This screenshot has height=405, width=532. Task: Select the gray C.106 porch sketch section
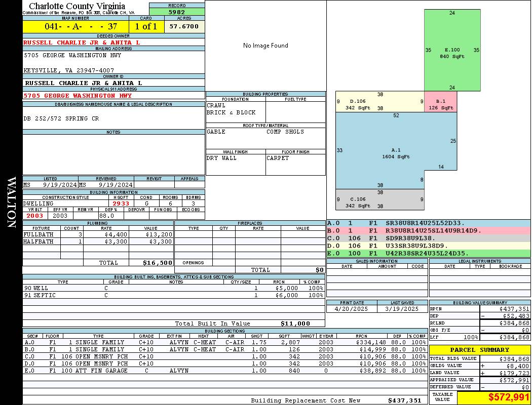tap(380, 199)
